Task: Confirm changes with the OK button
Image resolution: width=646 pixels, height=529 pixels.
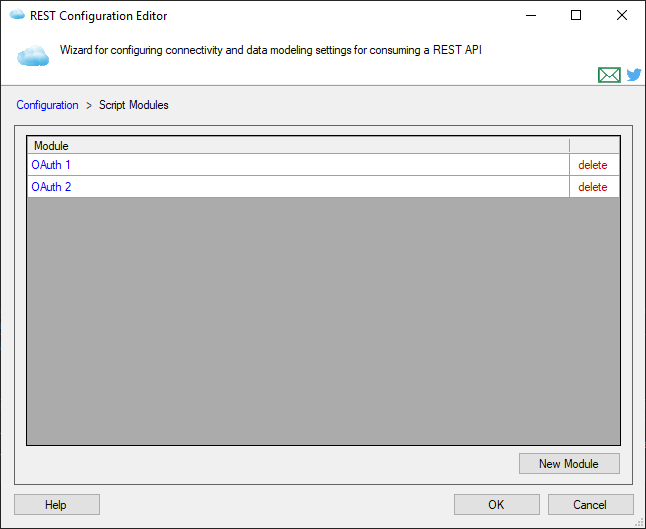Action: tap(496, 504)
